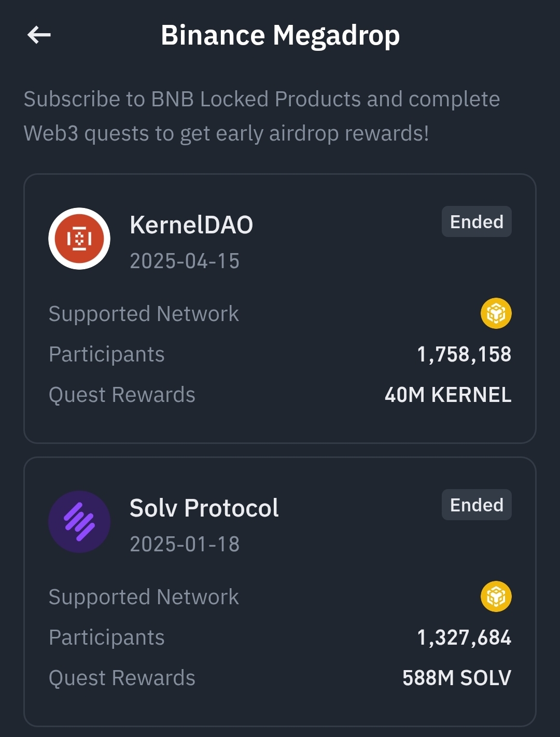560x737 pixels.
Task: Tap the BNB network icon in Solv Protocol card
Action: pos(496,596)
